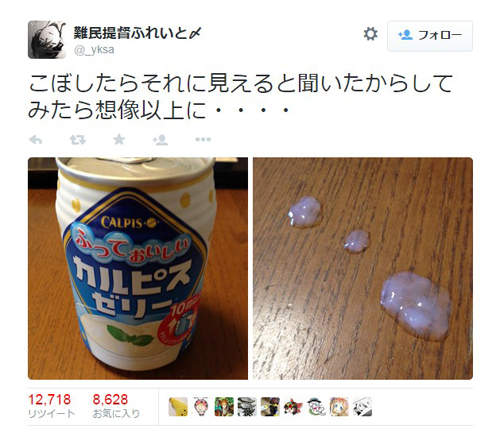Open the author's profile avatar

[47, 39]
